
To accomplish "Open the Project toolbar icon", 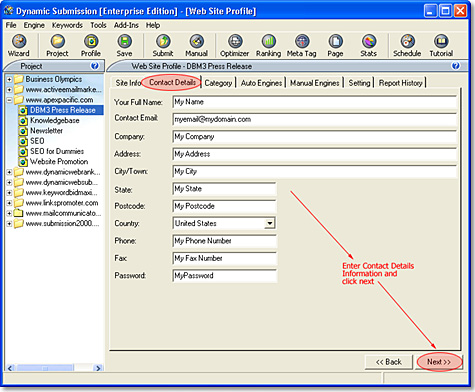I will click(x=57, y=45).
